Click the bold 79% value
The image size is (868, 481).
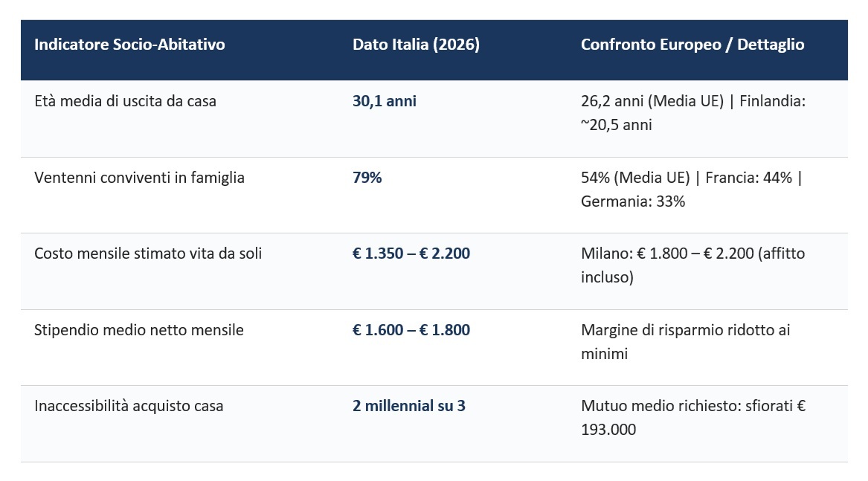pyautogui.click(x=367, y=178)
